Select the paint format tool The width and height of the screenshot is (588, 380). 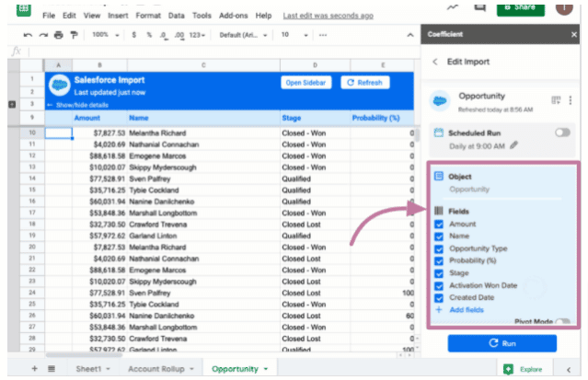click(x=75, y=35)
